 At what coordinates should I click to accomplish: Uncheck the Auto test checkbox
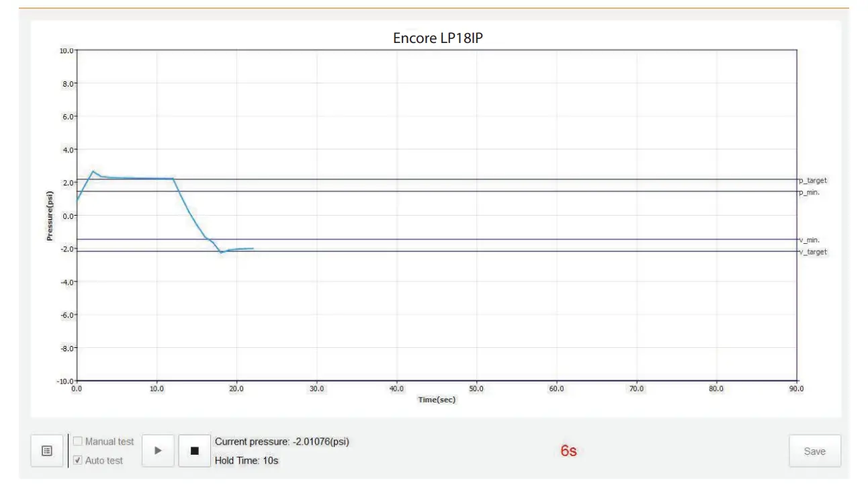tap(78, 461)
